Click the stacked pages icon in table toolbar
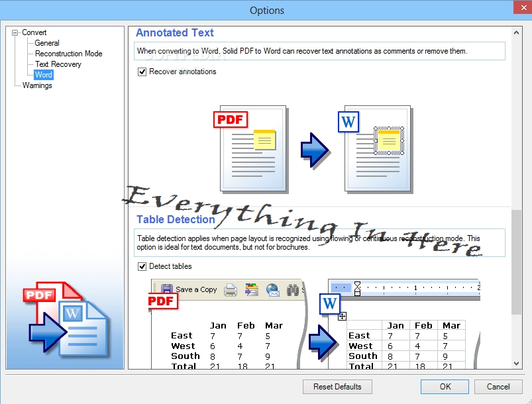532x404 pixels. click(252, 290)
